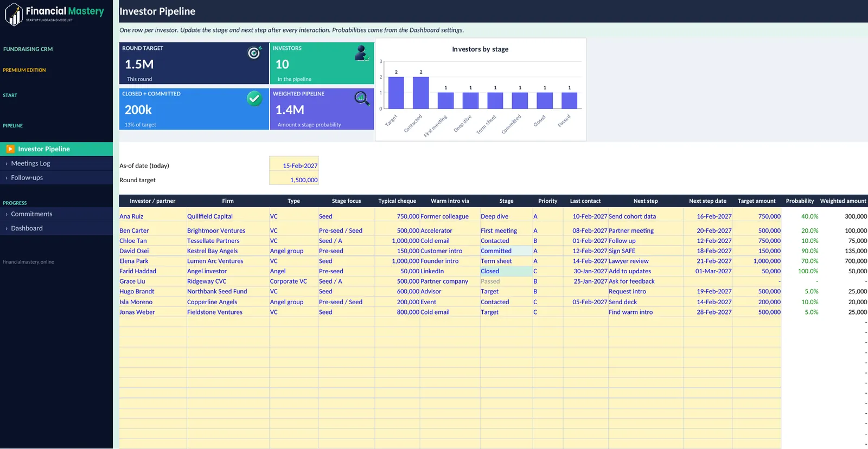Image resolution: width=868 pixels, height=449 pixels.
Task: Navigate to the Commitments sheet
Action: click(56, 214)
